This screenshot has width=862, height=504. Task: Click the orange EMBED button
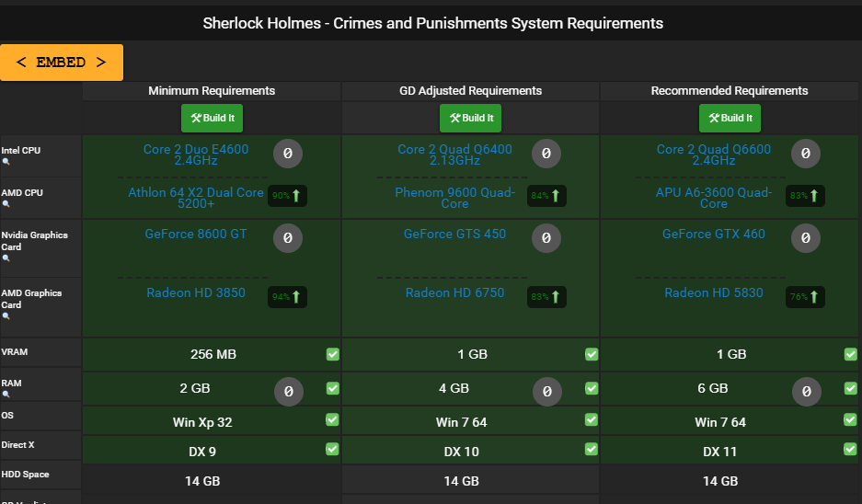pyautogui.click(x=62, y=63)
